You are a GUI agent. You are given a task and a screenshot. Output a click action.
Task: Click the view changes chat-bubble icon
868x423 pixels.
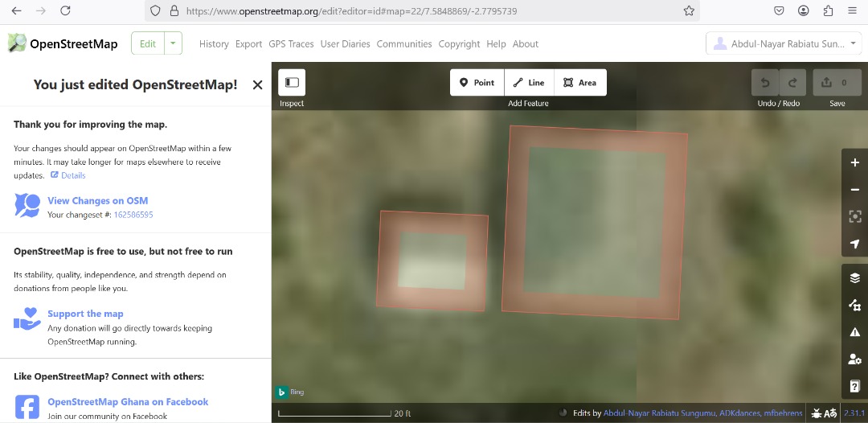27,205
